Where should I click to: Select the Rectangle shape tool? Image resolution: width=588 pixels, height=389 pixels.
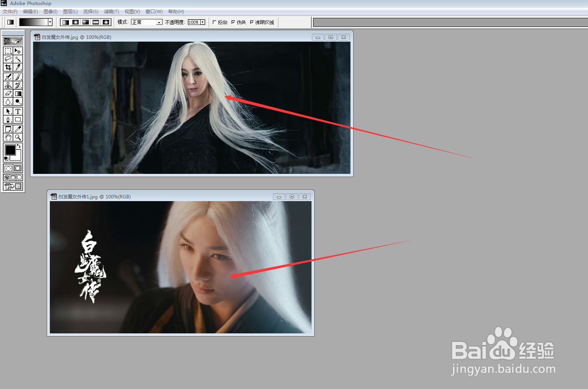[x=18, y=119]
